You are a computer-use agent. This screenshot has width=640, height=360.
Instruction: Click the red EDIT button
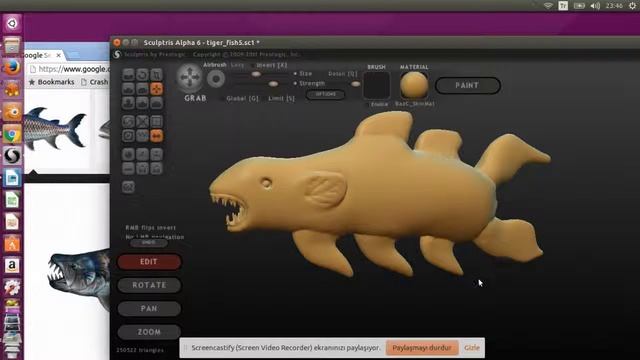(149, 262)
